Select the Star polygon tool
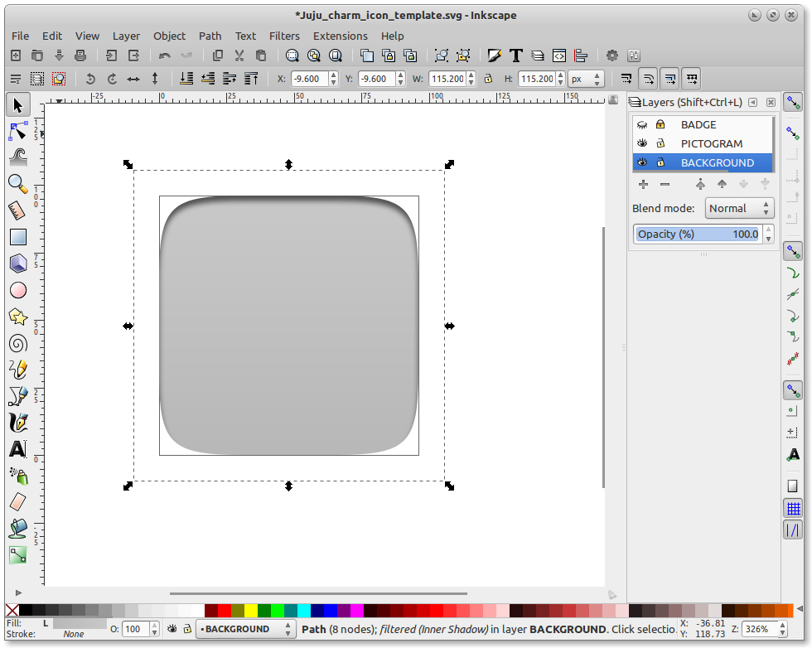Viewport: 812px width, 648px height. click(17, 317)
